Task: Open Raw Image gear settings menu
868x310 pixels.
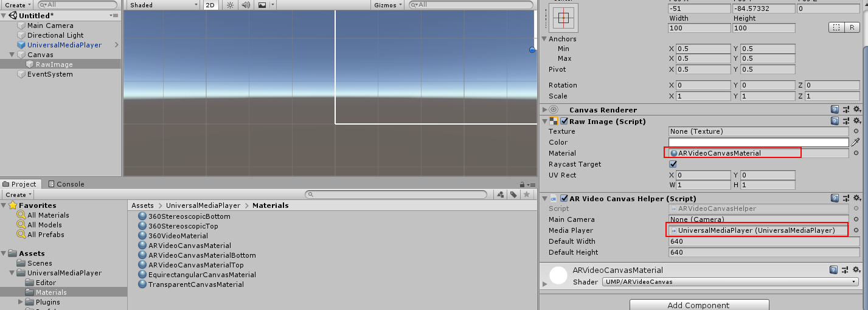Action: tap(857, 121)
